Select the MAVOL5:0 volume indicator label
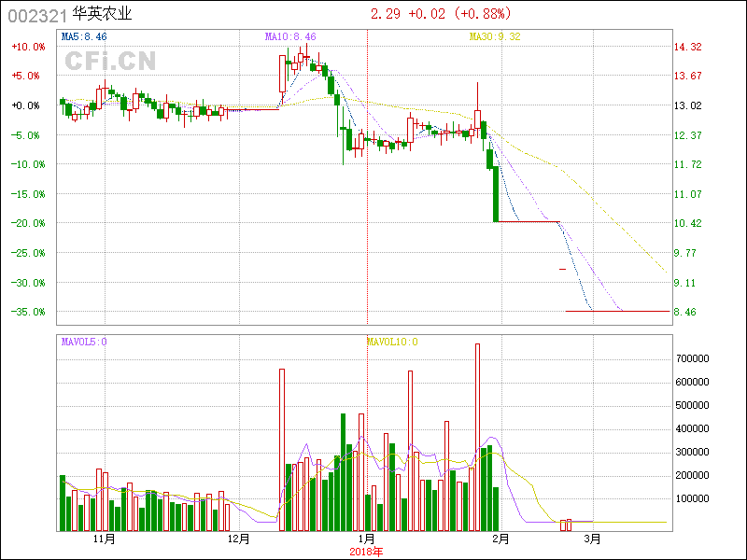The width and height of the screenshot is (747, 560). point(84,342)
